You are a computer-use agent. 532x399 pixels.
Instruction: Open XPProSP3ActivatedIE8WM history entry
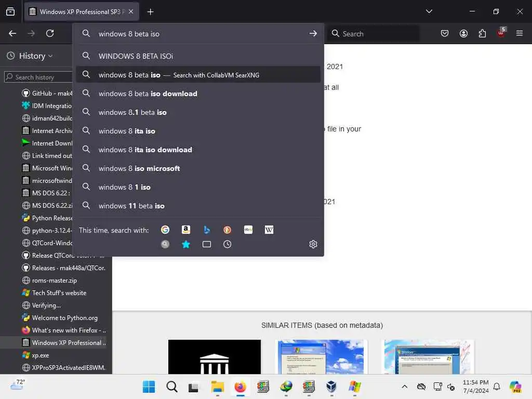click(x=64, y=367)
